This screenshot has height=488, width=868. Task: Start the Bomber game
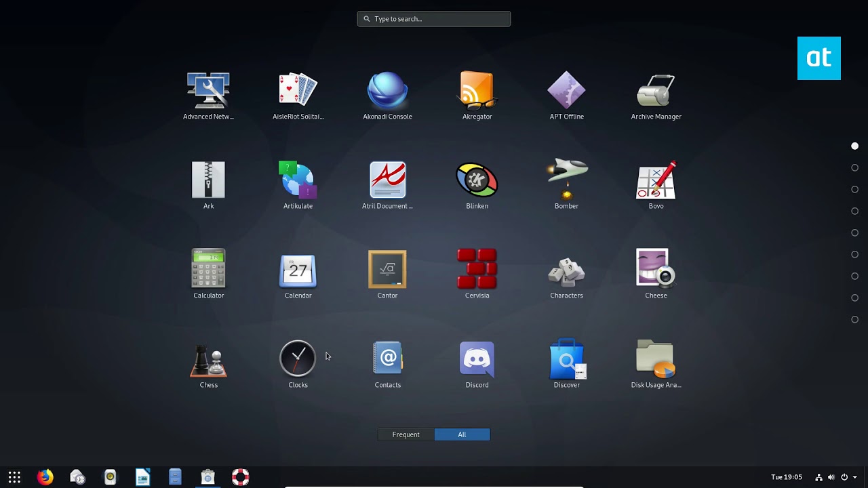(x=566, y=180)
